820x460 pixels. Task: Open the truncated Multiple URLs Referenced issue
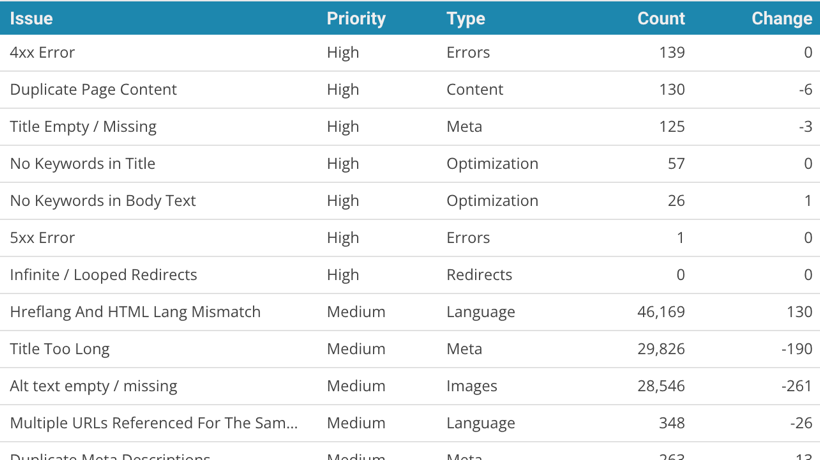153,422
